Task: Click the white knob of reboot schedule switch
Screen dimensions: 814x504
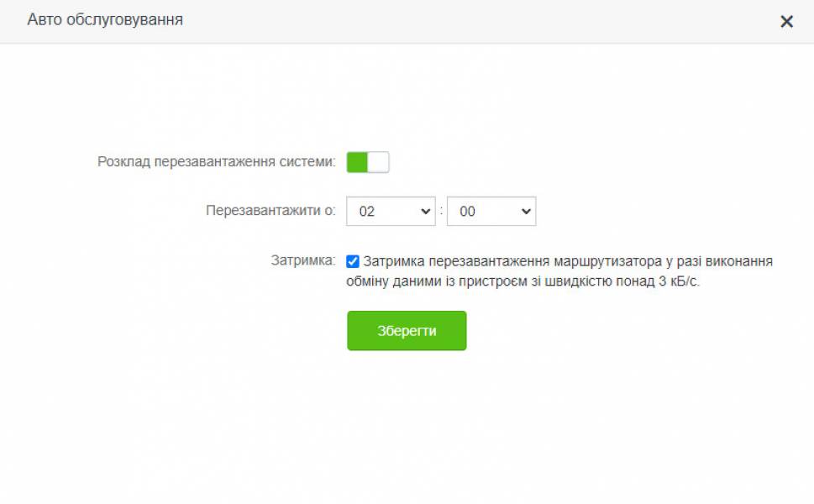Action: [x=378, y=162]
